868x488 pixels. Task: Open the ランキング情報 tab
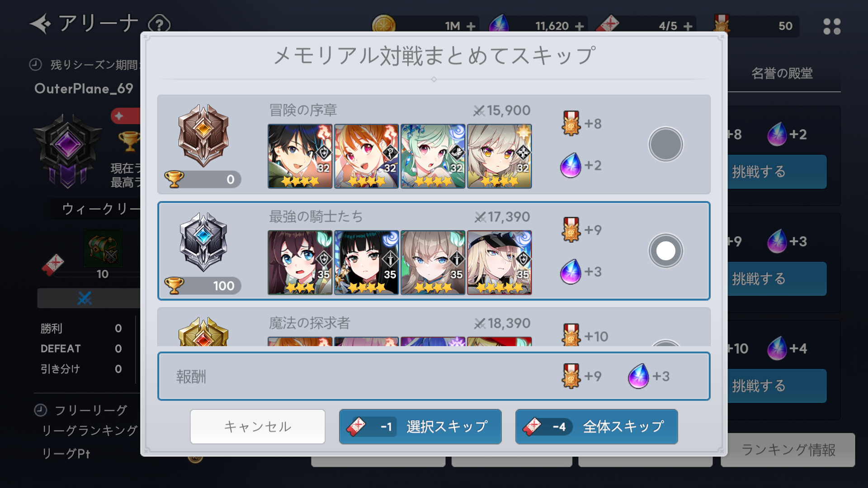pos(788,450)
